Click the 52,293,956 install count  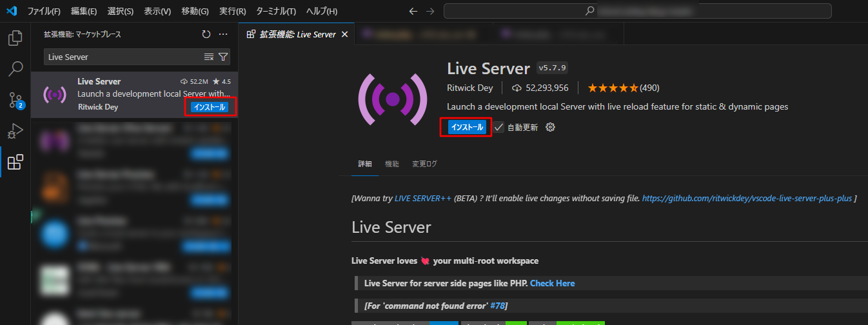pyautogui.click(x=547, y=88)
